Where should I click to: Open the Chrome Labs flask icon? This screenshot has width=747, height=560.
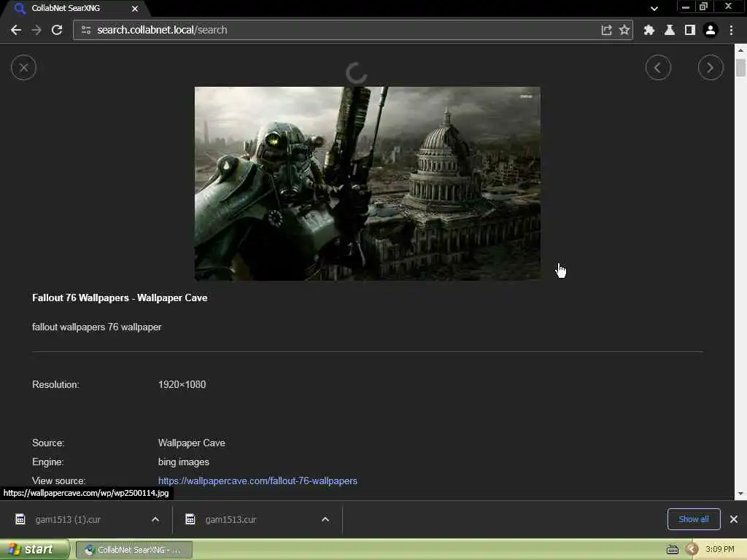point(670,30)
